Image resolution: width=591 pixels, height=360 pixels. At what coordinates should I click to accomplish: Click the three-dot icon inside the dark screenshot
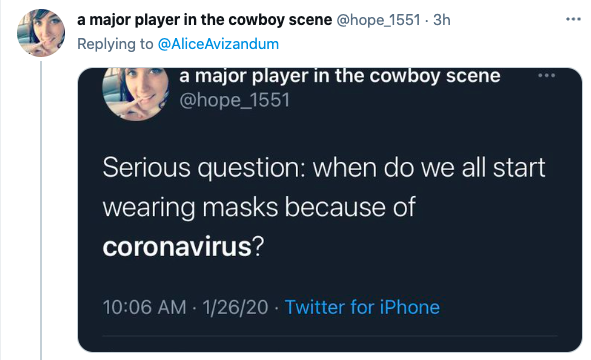point(547,75)
